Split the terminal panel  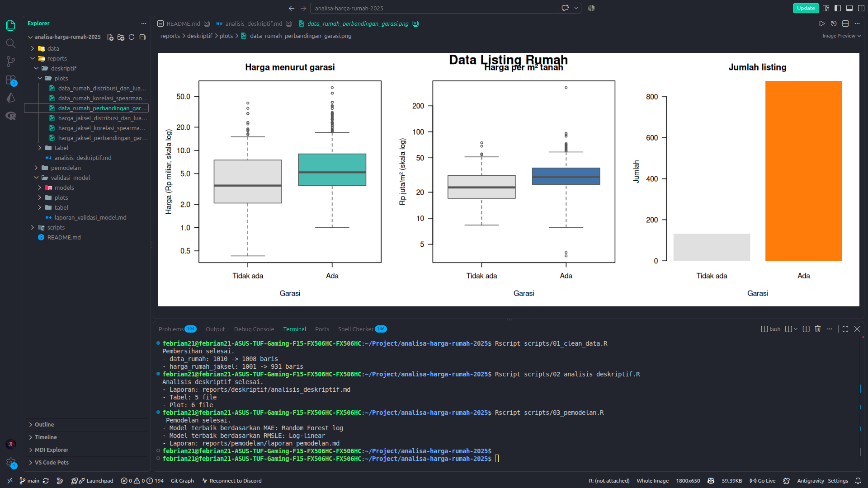pos(806,329)
